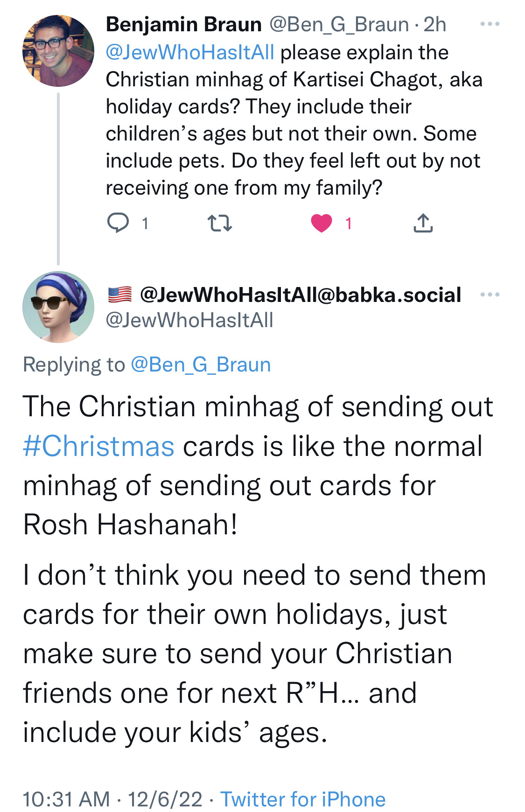Viewport: 525px width, 812px height.
Task: Click the 10:31 AM · 12/6/22 timestamp
Action: (x=112, y=799)
